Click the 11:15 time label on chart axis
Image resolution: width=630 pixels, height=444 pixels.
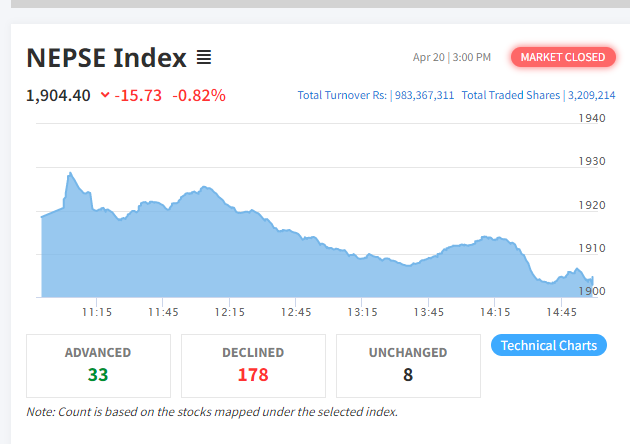click(96, 312)
